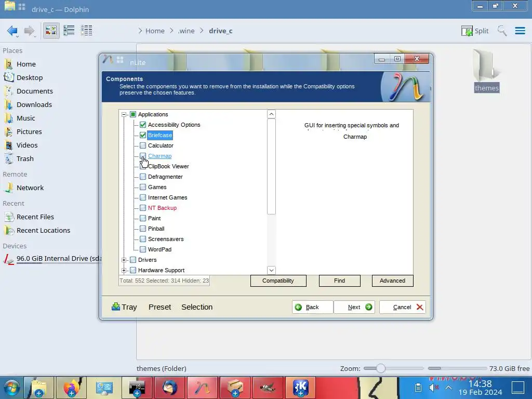Switch Dolphin to compact view mode
532x399 pixels.
(x=69, y=31)
